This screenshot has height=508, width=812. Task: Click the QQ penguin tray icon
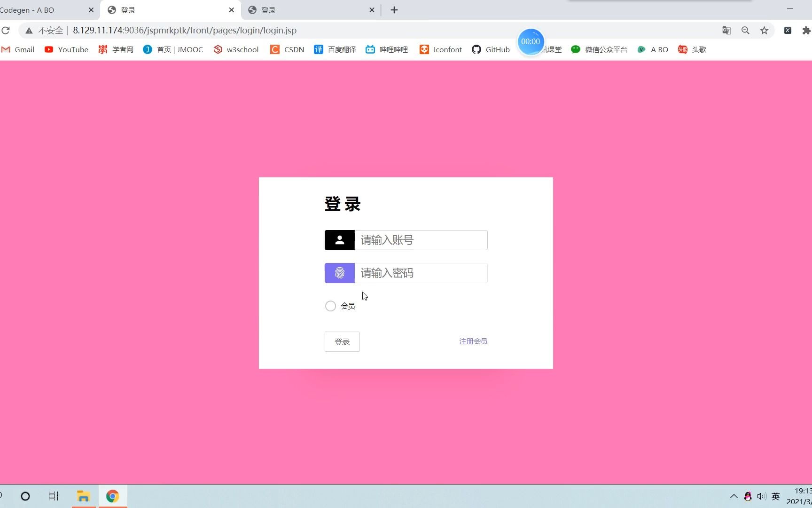[748, 496]
